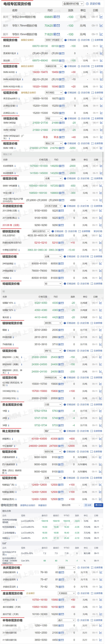
Task: Open trend chart for 华东0.15mm铜丝价格
Action: [101, 34]
